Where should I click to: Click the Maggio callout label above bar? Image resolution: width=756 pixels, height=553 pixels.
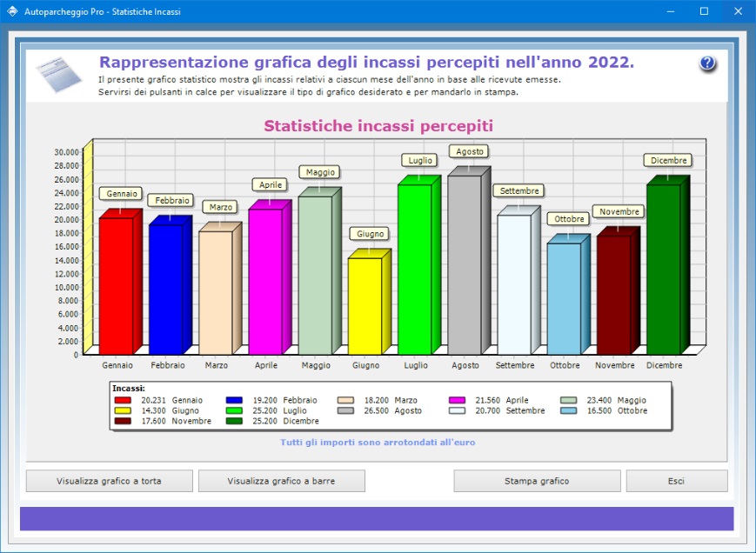click(x=320, y=172)
